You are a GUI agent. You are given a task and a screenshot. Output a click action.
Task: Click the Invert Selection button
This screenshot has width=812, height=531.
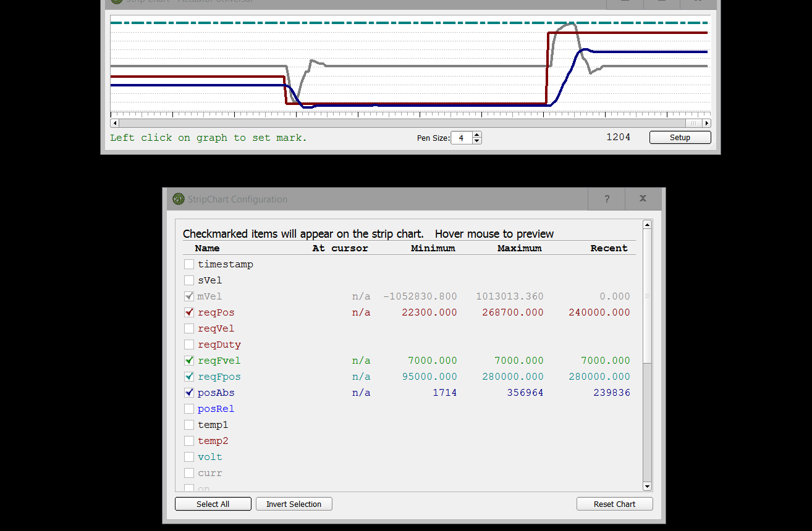point(294,504)
